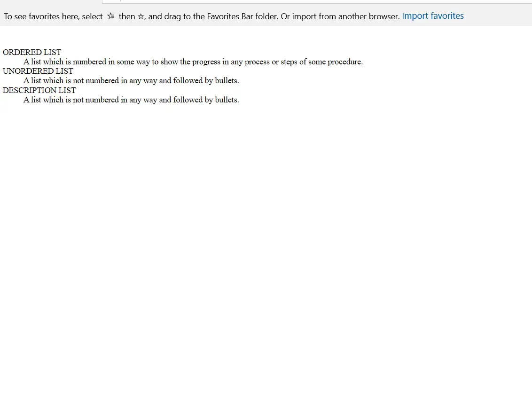Click 'Or import from another browser' text
Viewport: 532px width, 413px height.
pos(340,16)
